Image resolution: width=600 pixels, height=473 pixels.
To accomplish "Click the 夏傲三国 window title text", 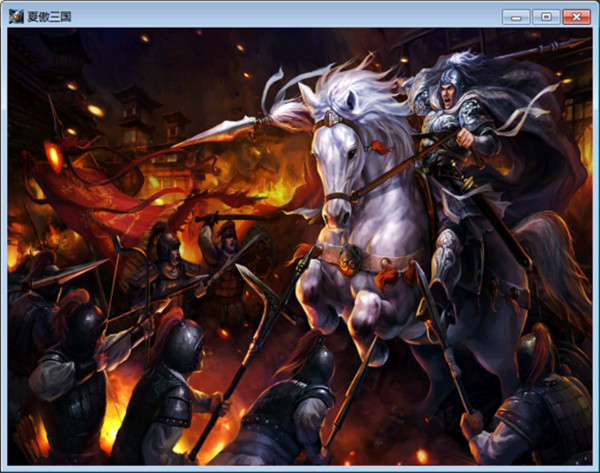I will [49, 17].
